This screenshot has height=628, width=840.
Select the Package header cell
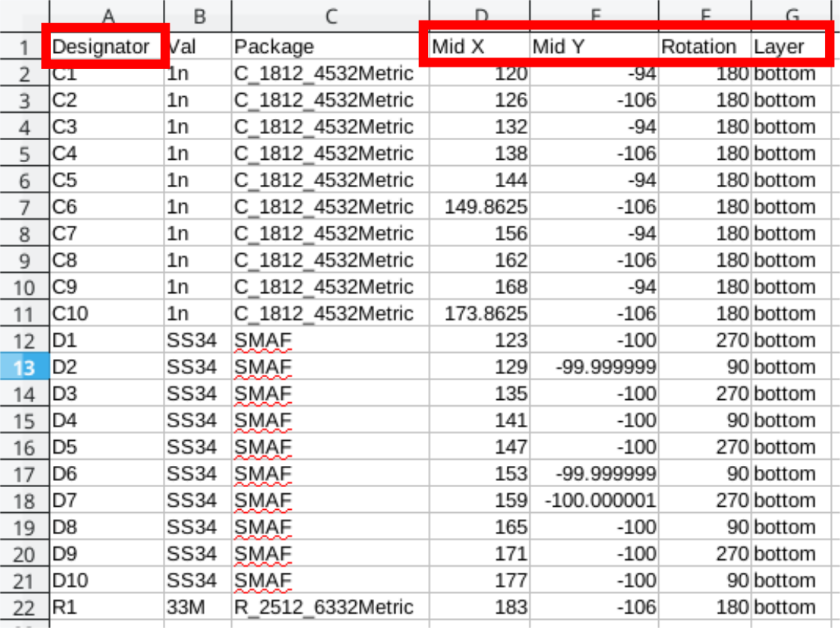click(330, 47)
